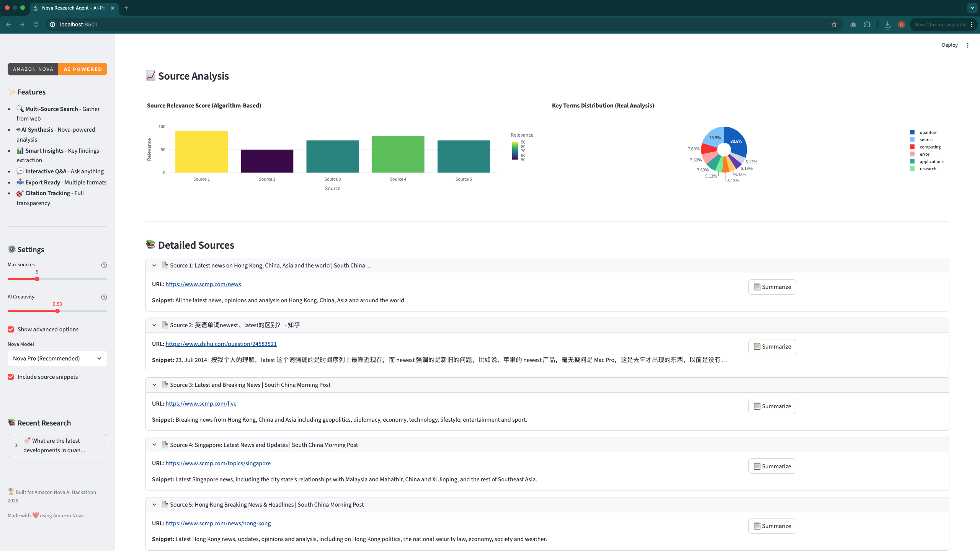
Task: Open a new browser tab
Action: coord(126,8)
